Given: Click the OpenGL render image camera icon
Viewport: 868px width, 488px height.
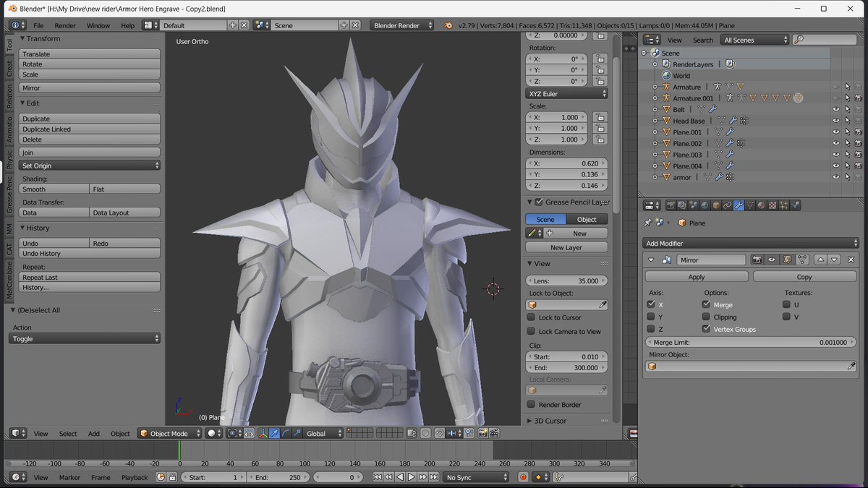Looking at the screenshot, I should click(x=482, y=433).
